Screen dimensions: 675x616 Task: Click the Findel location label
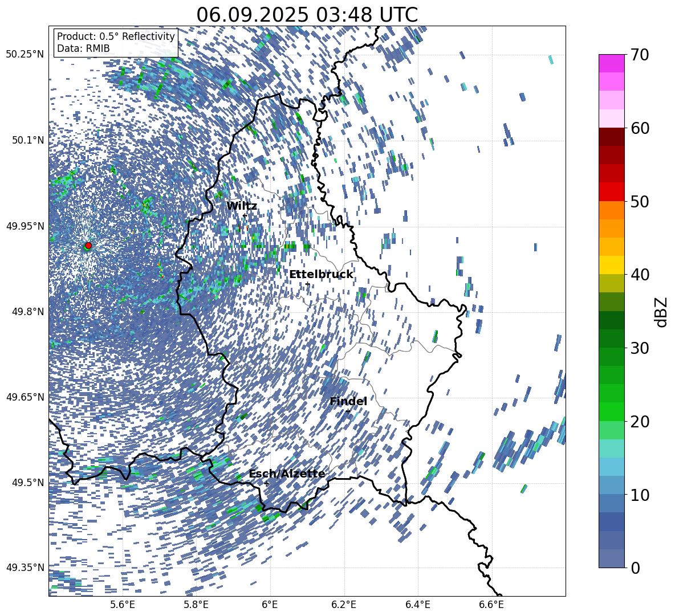point(348,401)
